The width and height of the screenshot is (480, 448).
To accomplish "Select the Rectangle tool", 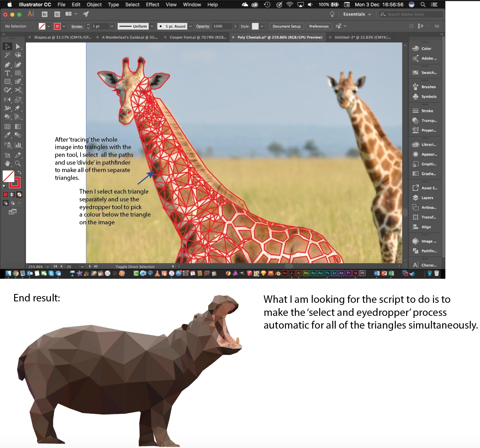I will tap(7, 82).
